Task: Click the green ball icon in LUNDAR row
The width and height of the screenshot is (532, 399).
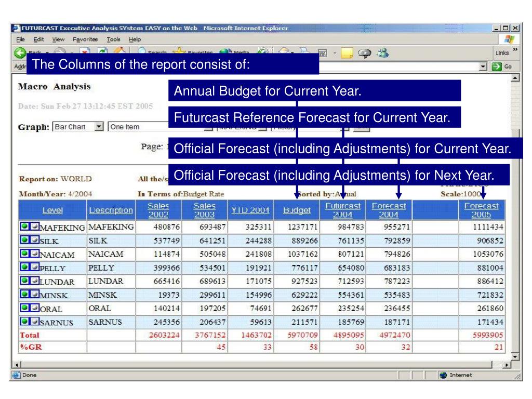Action: coord(25,281)
